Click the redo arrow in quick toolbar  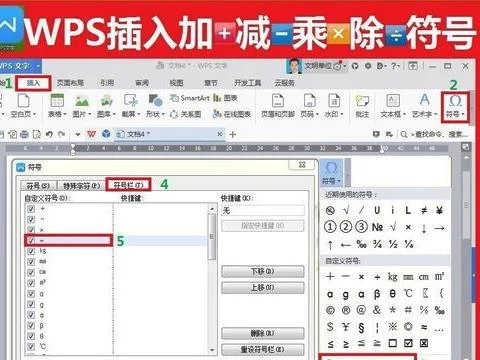pos(61,134)
